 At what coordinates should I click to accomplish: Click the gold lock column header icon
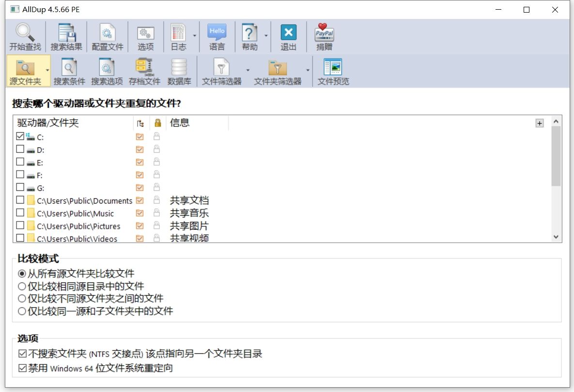tap(158, 123)
